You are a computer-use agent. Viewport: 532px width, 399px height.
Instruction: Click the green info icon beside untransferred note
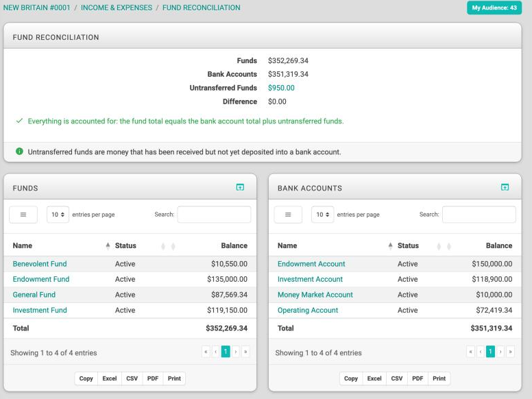19,152
